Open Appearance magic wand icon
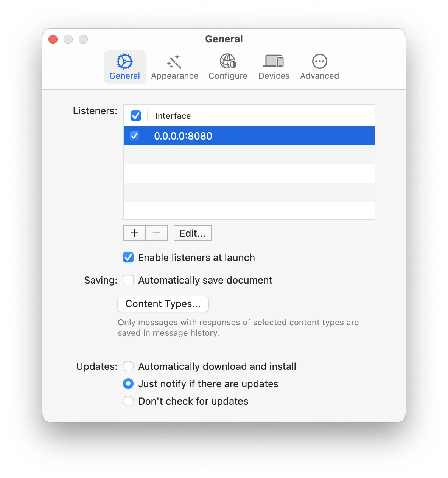The image size is (448, 478). tap(174, 62)
